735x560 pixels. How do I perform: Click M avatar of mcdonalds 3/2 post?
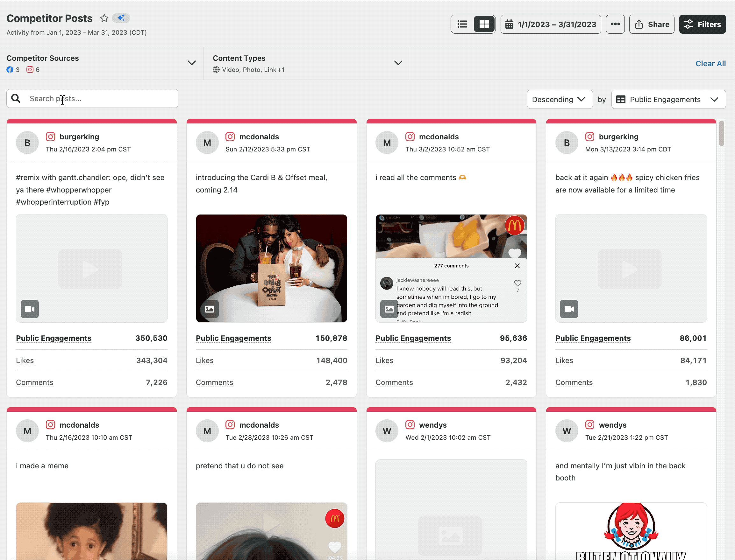coord(387,143)
